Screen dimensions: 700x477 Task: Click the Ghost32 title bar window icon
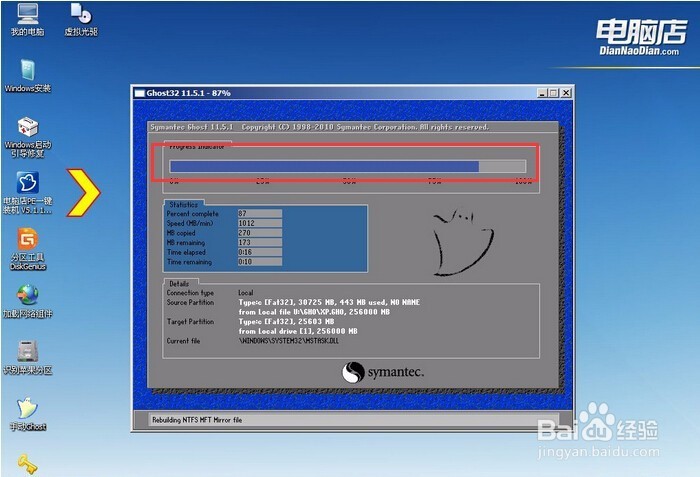click(x=140, y=93)
